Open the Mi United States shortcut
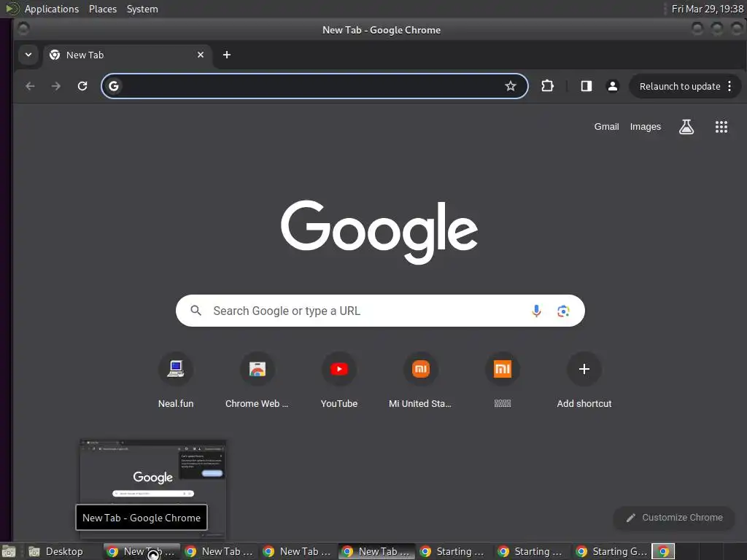Screen dimensions: 747x560 click(421, 379)
